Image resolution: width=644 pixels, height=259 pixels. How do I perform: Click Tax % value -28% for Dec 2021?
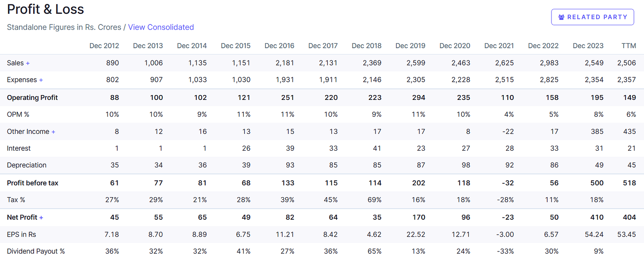(505, 200)
